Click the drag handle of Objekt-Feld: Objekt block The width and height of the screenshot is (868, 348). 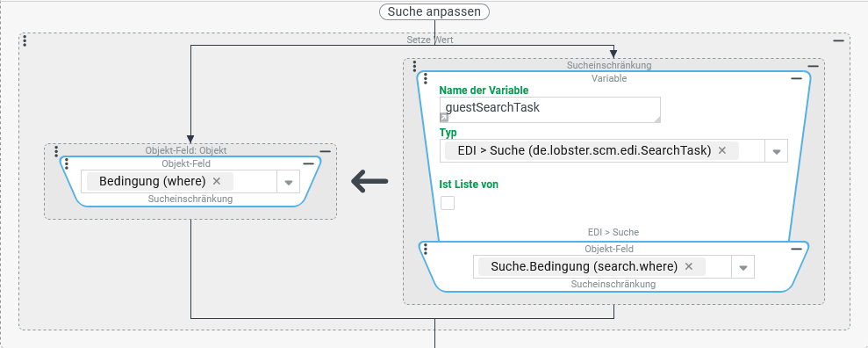[x=56, y=151]
